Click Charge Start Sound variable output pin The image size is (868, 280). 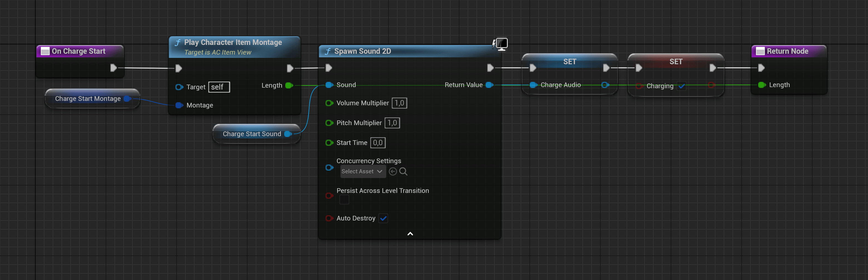pyautogui.click(x=288, y=134)
